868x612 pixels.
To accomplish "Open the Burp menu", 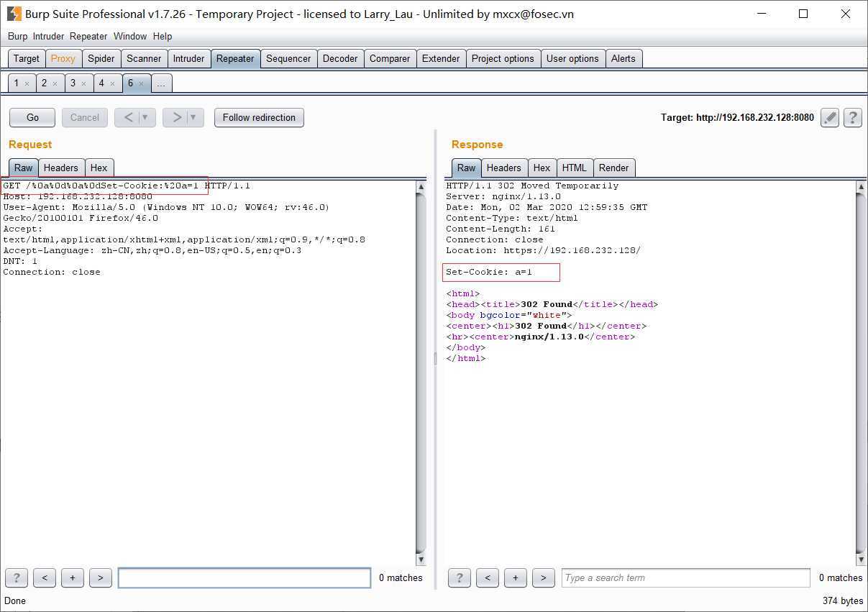I will [17, 36].
